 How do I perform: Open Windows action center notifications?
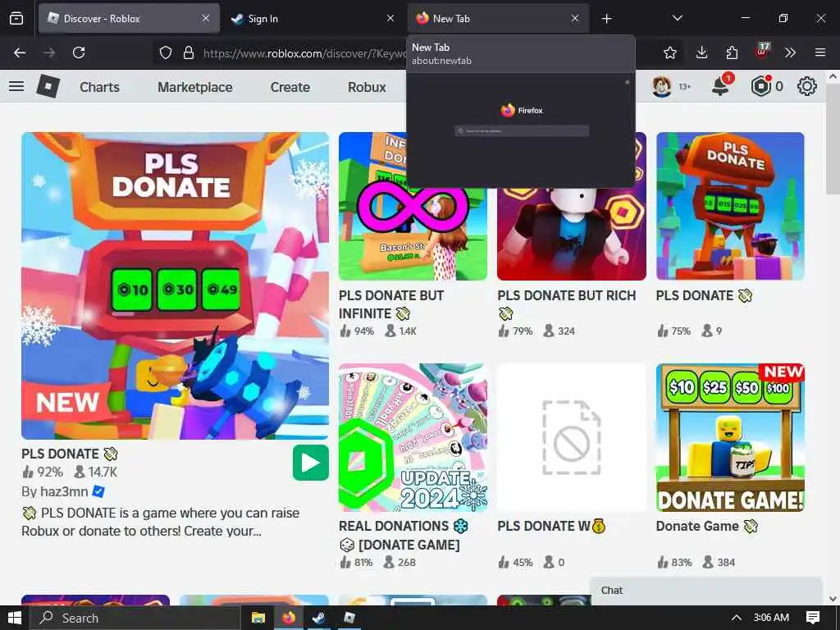(x=813, y=618)
